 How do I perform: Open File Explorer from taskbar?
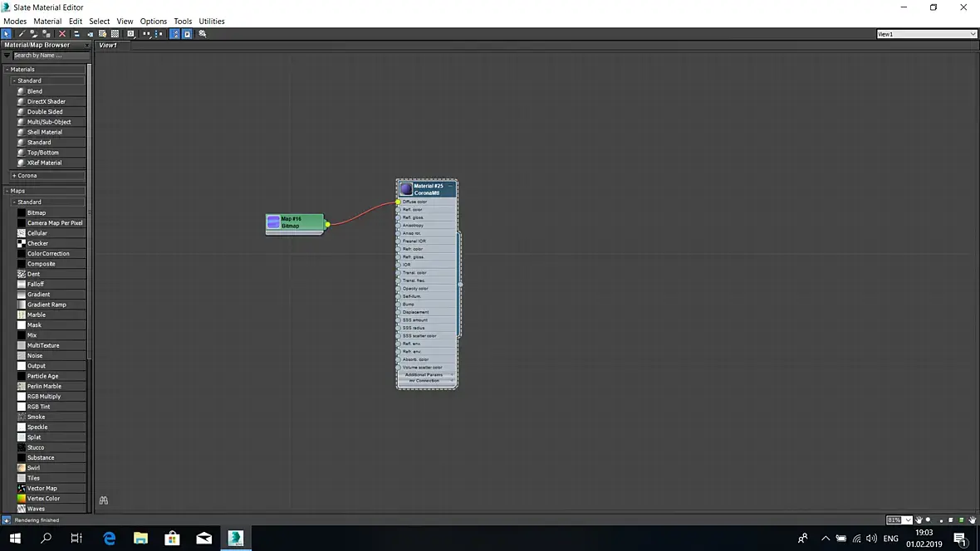click(x=140, y=538)
